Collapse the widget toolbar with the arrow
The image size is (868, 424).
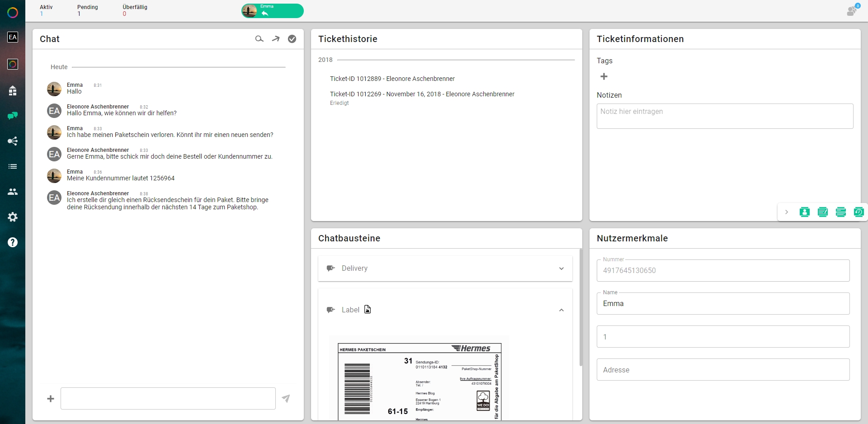[x=787, y=212]
